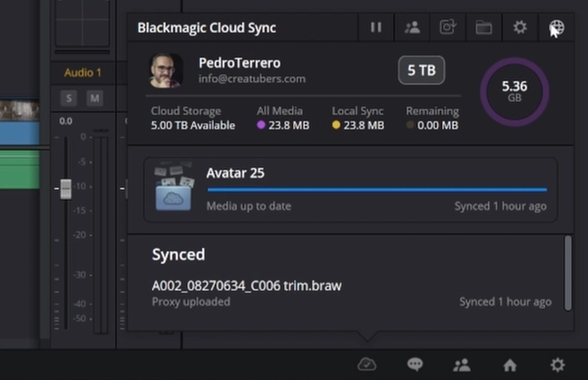Open project settings gear in bottom bar
The width and height of the screenshot is (588, 380).
558,364
